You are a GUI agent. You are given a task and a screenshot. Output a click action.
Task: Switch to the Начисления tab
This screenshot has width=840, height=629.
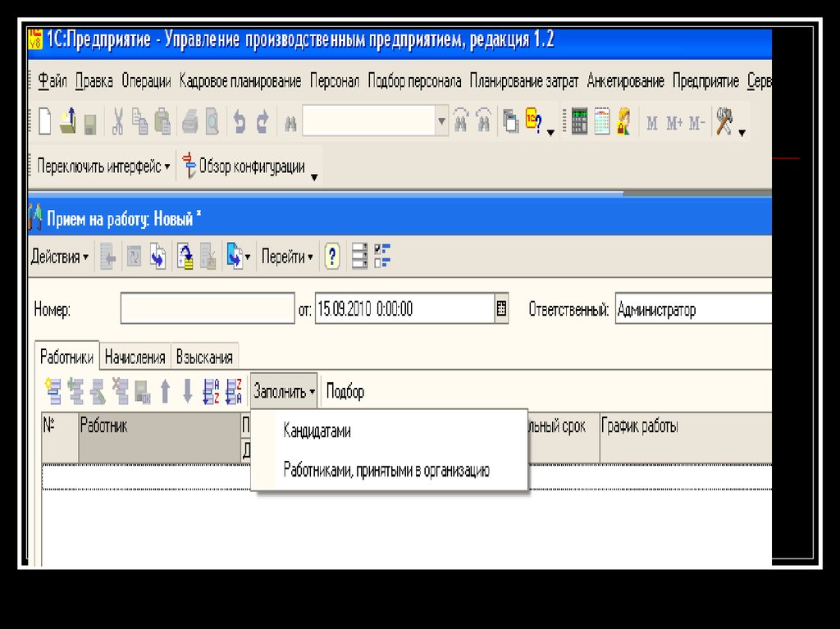pos(135,357)
